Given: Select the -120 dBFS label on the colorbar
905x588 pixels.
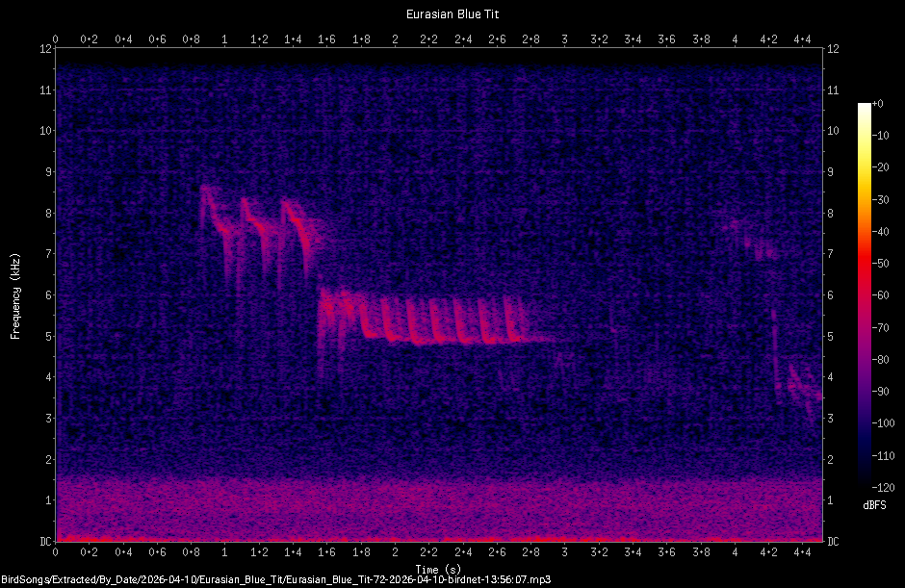Looking at the screenshot, I should click(x=885, y=487).
